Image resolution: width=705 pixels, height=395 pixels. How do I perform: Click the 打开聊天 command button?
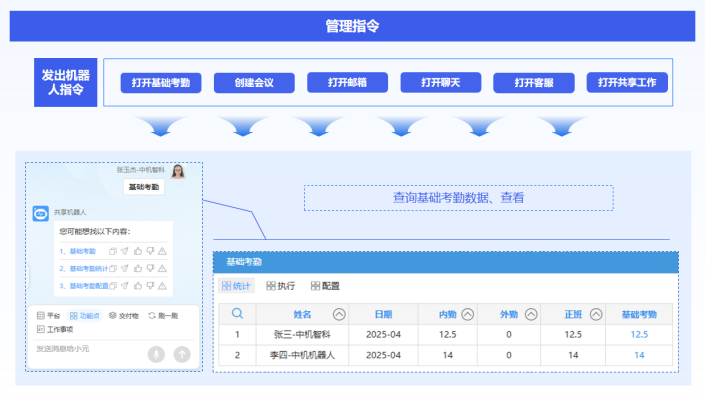tap(441, 83)
